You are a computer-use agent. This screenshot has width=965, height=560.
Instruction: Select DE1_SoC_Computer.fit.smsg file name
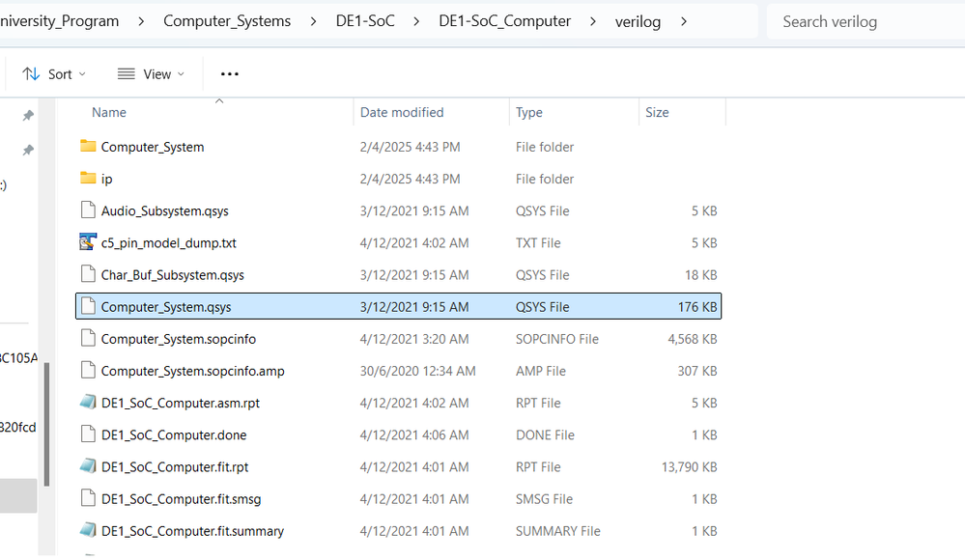click(x=181, y=499)
